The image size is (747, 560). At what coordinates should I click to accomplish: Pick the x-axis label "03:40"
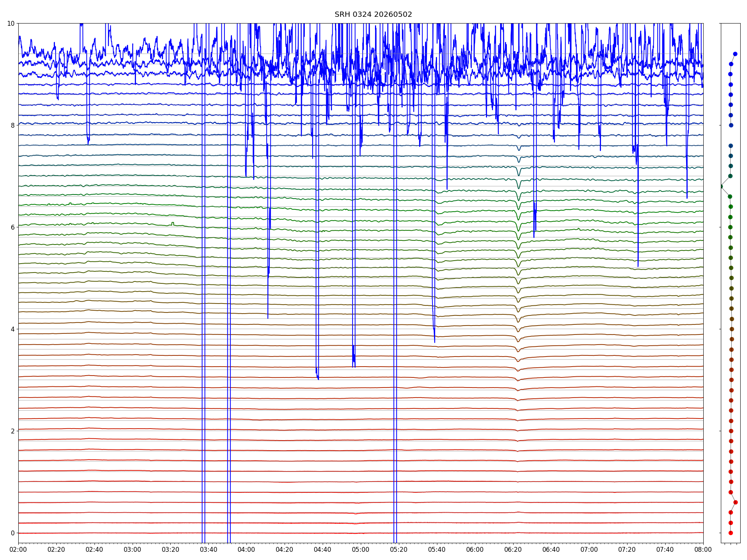click(x=208, y=550)
